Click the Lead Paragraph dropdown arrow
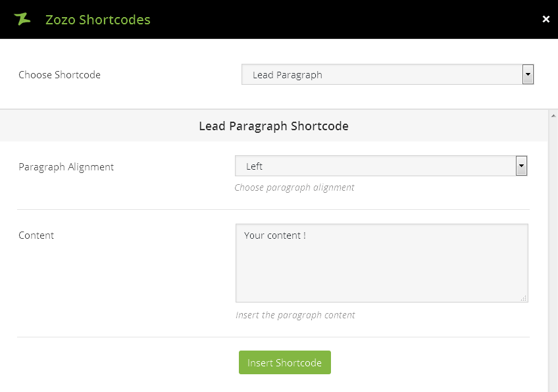This screenshot has height=392, width=558. (528, 75)
